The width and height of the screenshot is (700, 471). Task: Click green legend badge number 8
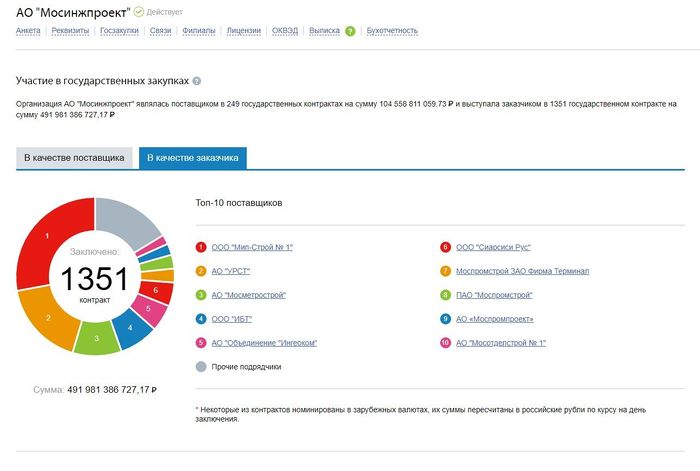445,295
